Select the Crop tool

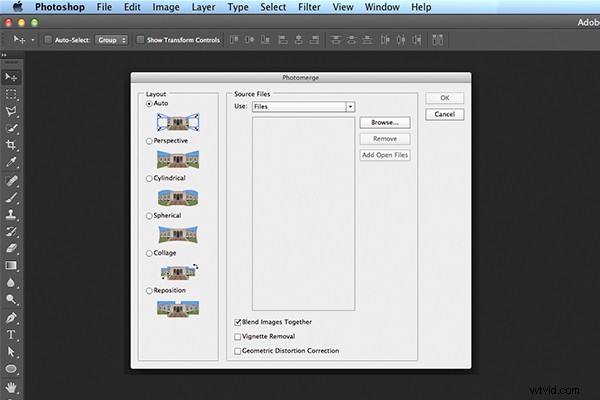pos(11,145)
